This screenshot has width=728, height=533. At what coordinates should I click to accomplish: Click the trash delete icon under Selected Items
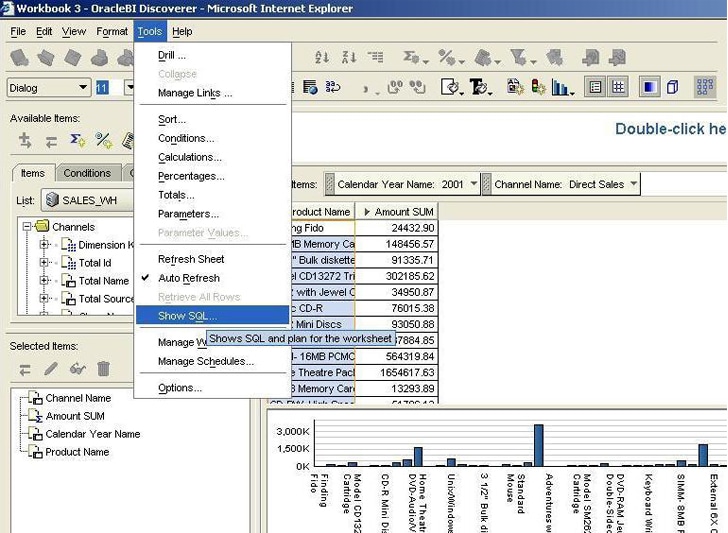pos(103,369)
